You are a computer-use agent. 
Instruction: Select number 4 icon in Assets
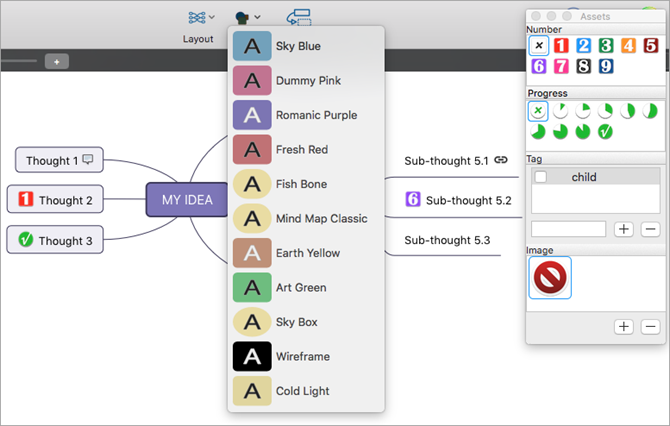tap(628, 45)
